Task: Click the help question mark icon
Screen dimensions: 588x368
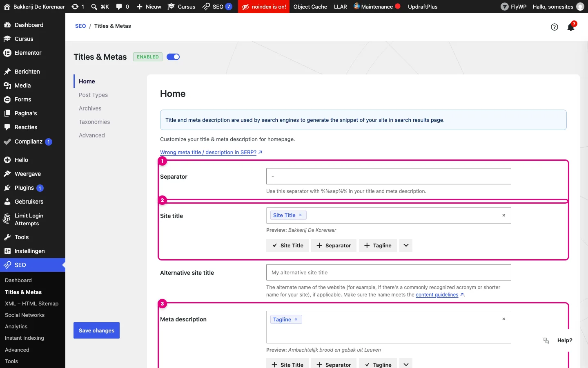Action: tap(555, 27)
